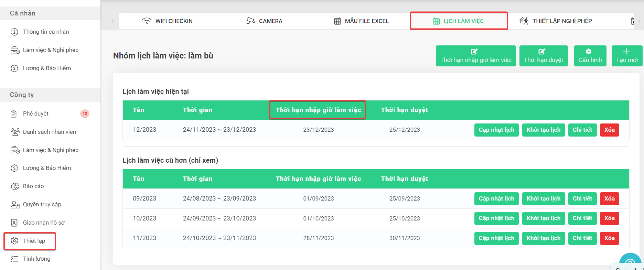Click Cập nhật lịch for 10/2023
Screen dimensions: 644x270
[x=496, y=218]
